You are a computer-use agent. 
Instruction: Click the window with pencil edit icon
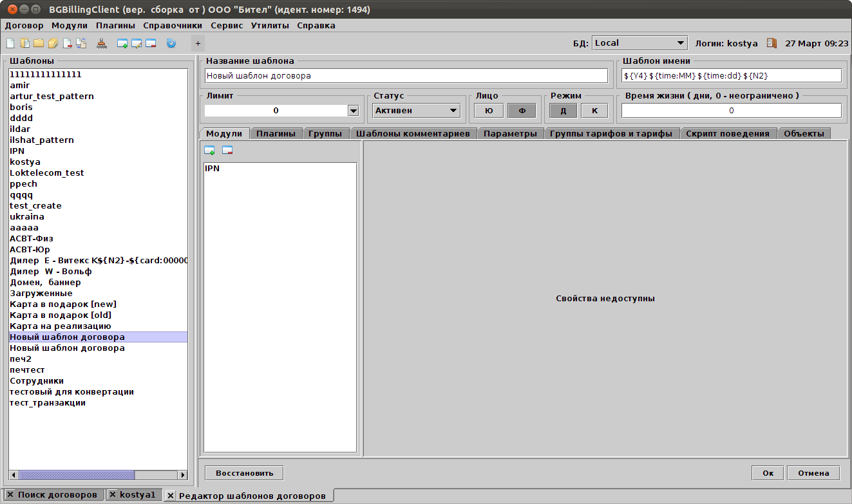point(137,44)
